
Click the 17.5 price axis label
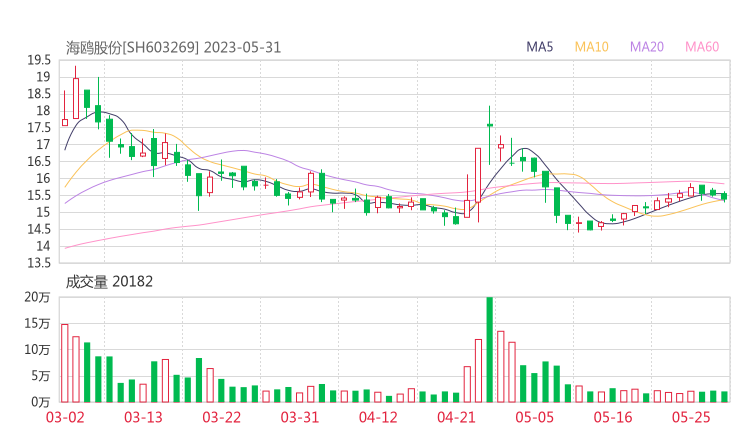point(39,128)
